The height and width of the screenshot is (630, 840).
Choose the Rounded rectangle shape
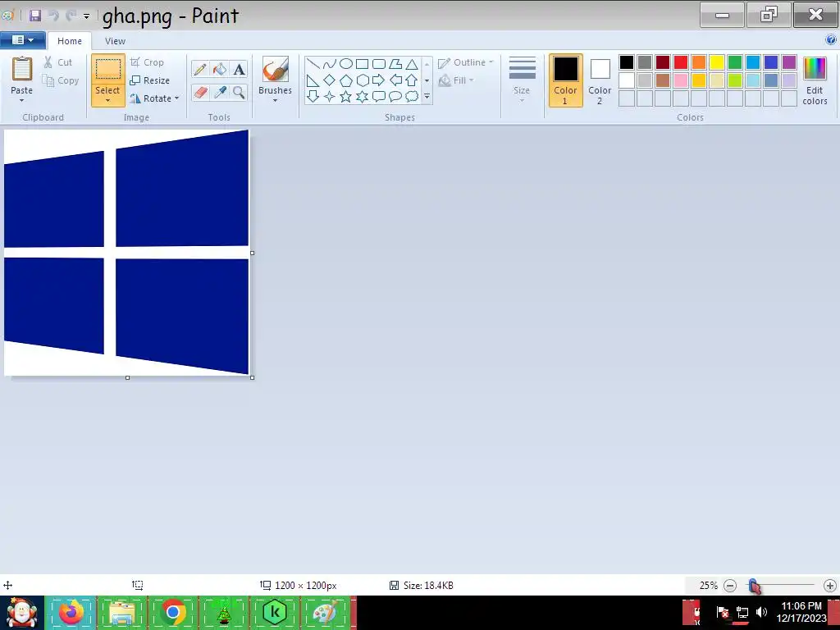(379, 64)
